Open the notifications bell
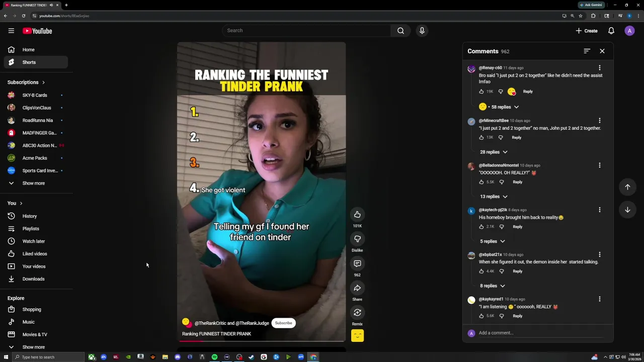 click(x=611, y=31)
